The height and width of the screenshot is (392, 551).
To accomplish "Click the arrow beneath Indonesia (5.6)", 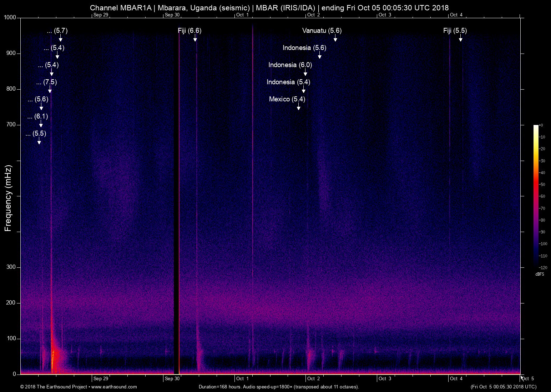I will point(320,55).
